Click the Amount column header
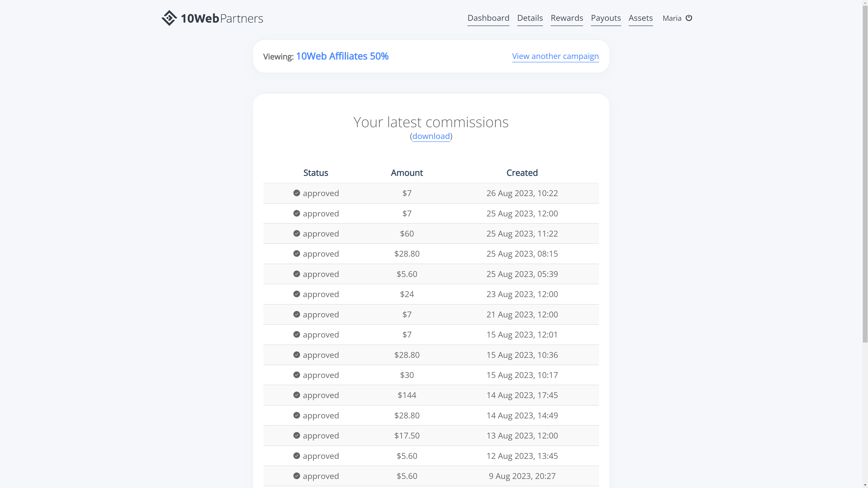868x488 pixels. coord(407,173)
